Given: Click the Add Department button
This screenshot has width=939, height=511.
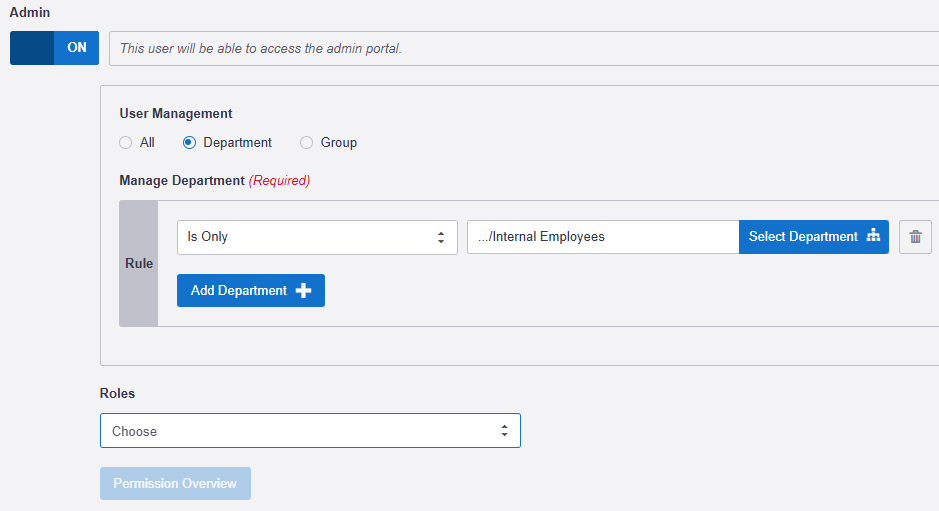Looking at the screenshot, I should (x=251, y=291).
